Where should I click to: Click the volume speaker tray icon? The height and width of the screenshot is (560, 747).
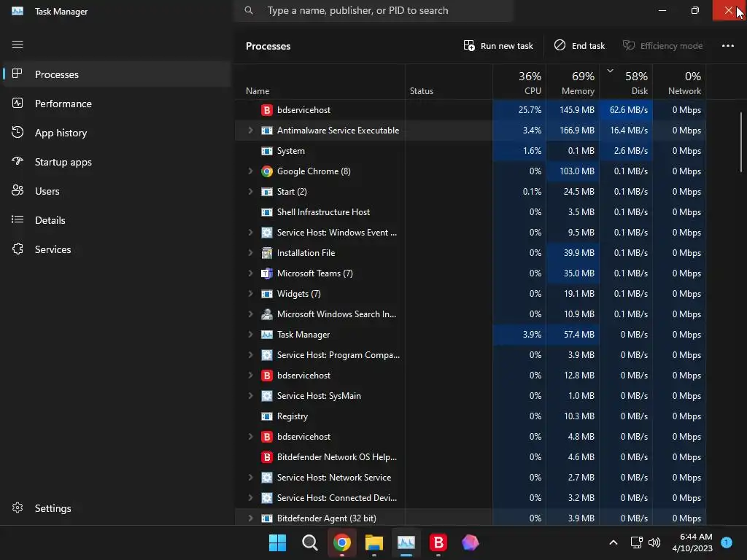coord(654,542)
